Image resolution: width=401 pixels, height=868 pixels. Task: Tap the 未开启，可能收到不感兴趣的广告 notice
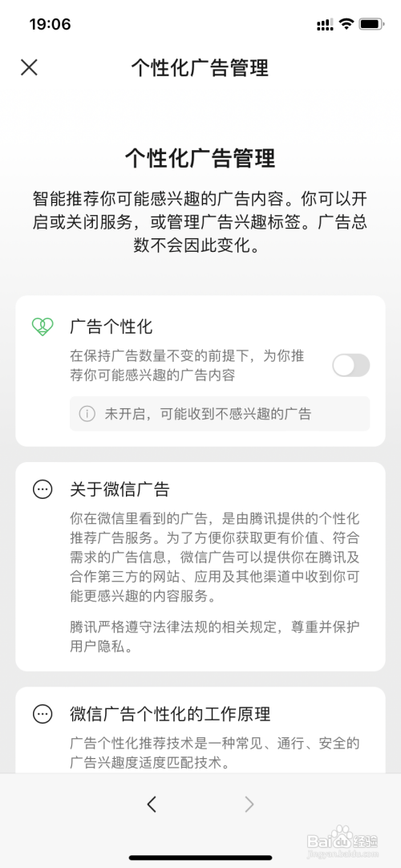click(x=220, y=413)
